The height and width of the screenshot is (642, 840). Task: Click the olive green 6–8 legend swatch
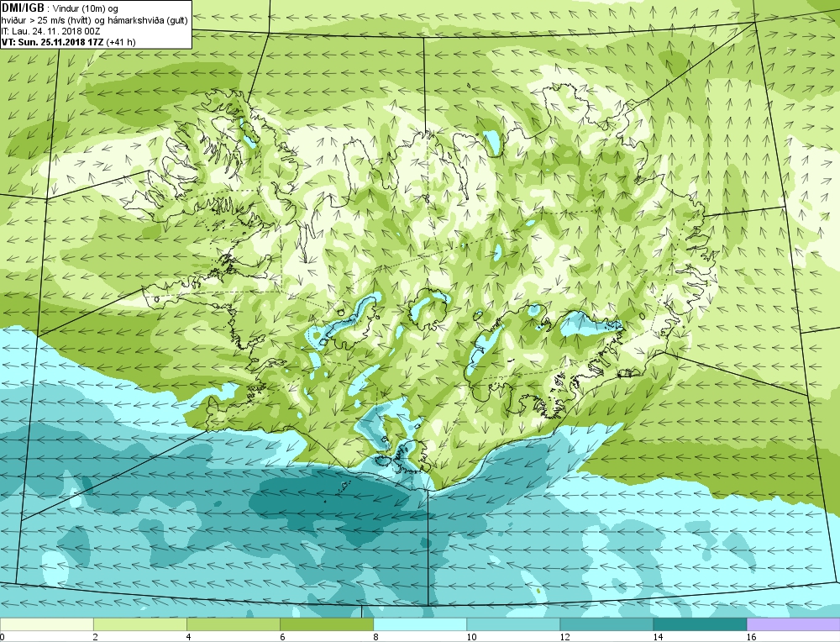[x=327, y=624]
